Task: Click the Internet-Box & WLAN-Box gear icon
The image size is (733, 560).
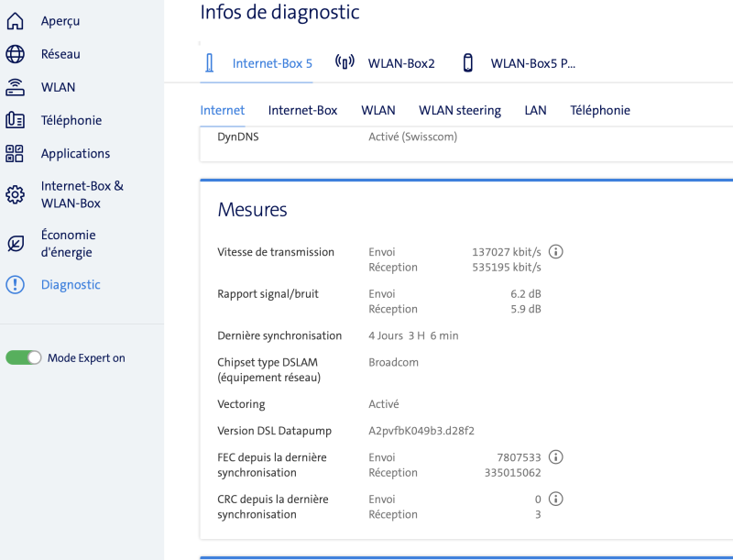Action: point(16,194)
